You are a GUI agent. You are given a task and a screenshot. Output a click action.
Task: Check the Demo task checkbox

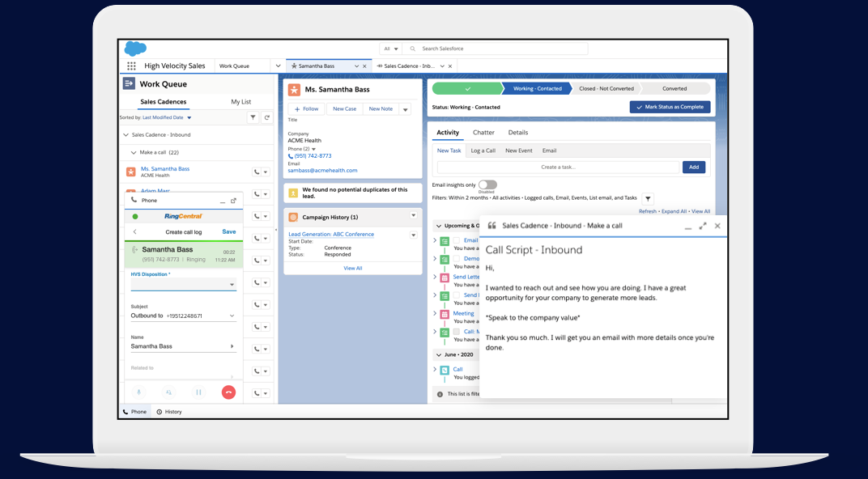pos(456,258)
